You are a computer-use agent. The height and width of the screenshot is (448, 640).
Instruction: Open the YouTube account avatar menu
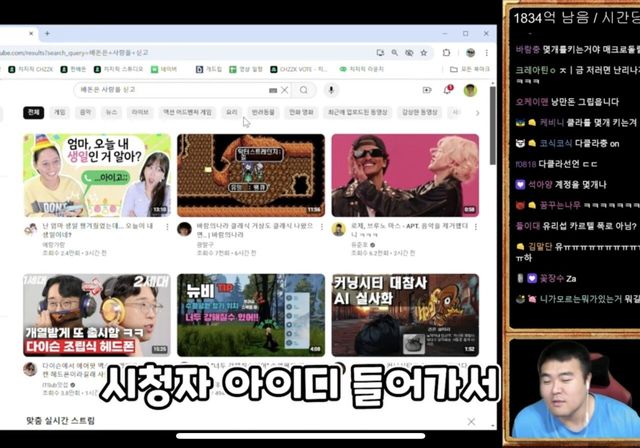point(470,90)
